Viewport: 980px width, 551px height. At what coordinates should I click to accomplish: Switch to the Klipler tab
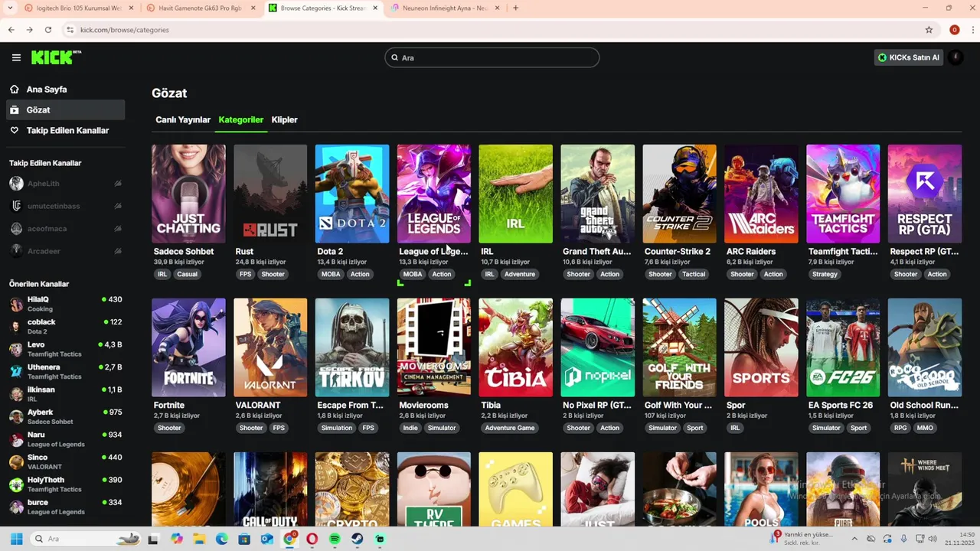(x=285, y=120)
